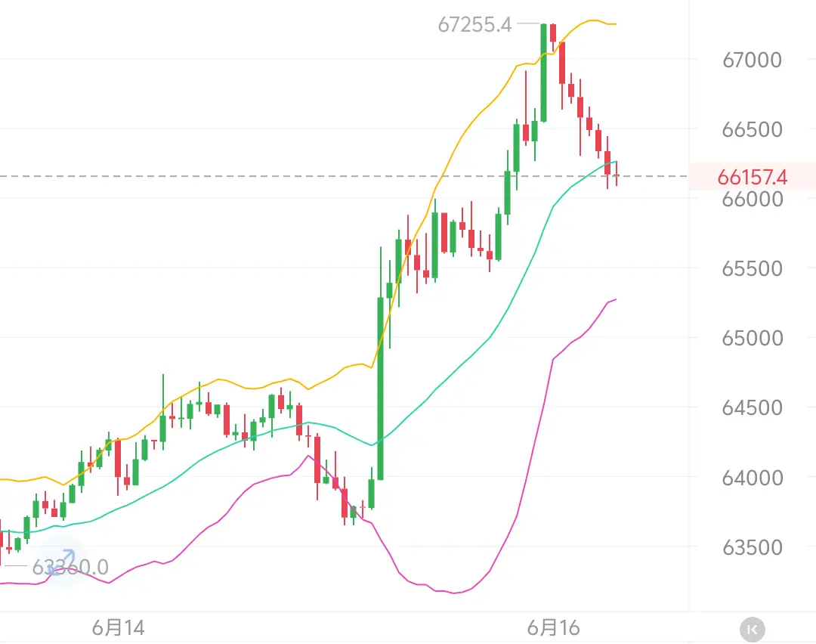Image resolution: width=816 pixels, height=644 pixels.
Task: Click the 67255.4 high price label
Action: pos(474,24)
